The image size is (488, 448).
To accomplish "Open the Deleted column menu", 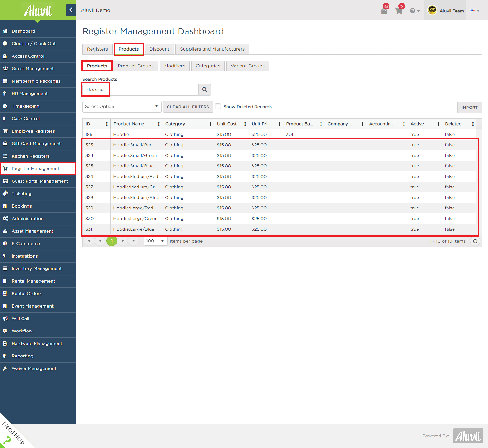I will coord(473,124).
